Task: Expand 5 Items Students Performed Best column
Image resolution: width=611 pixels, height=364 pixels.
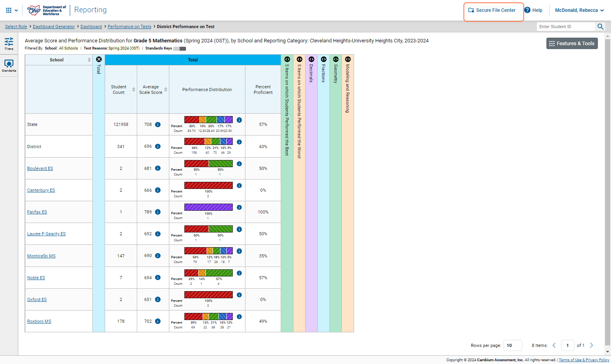Action: 287,59
